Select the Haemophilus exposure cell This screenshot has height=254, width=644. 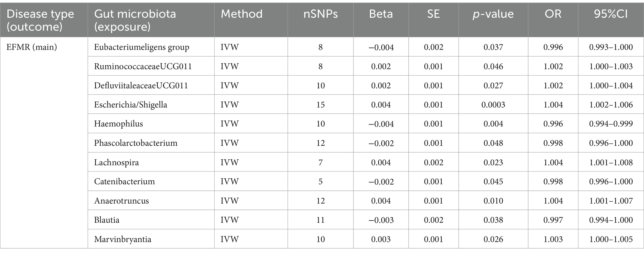point(119,124)
